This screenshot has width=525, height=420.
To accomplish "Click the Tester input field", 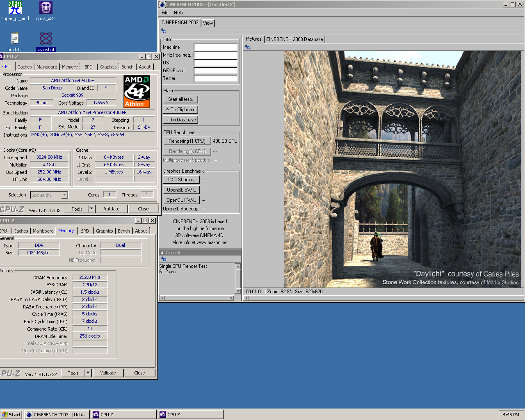I will tap(216, 78).
